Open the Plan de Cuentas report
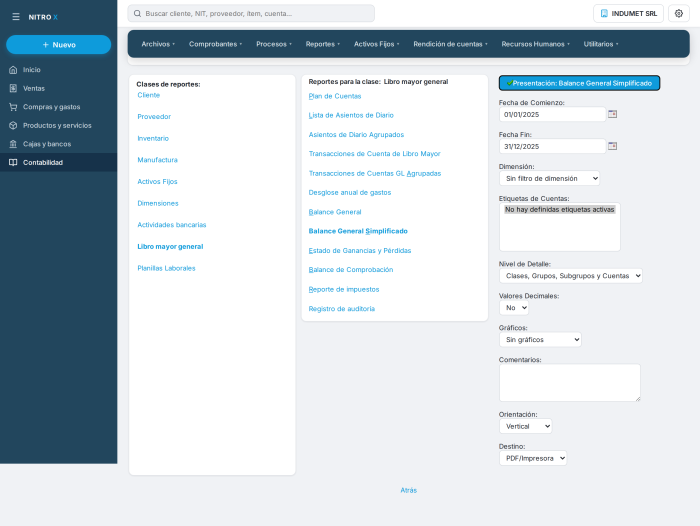The width and height of the screenshot is (700, 526). [335, 96]
